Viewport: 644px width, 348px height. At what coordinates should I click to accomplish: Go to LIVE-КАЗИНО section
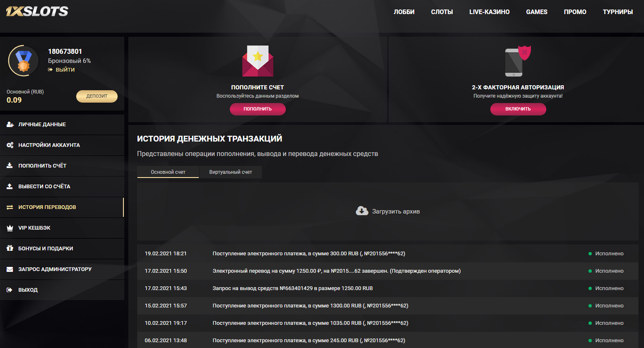click(490, 12)
